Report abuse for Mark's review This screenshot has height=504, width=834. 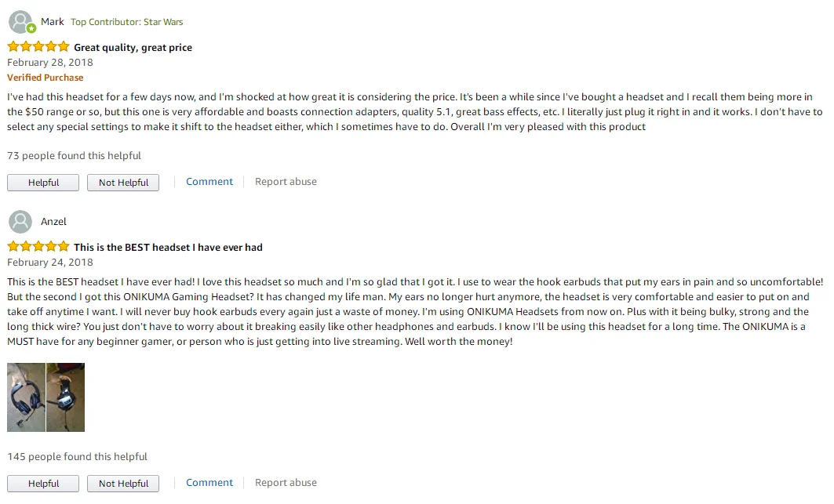(286, 182)
